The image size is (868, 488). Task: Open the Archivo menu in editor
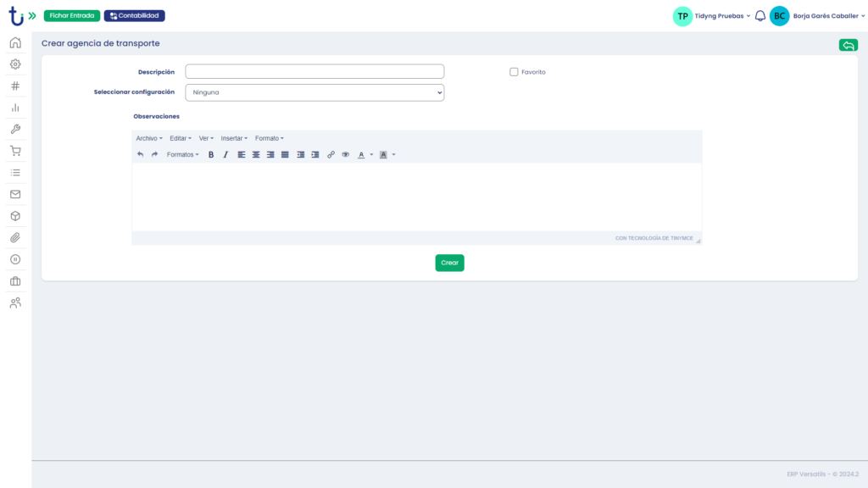tap(148, 138)
